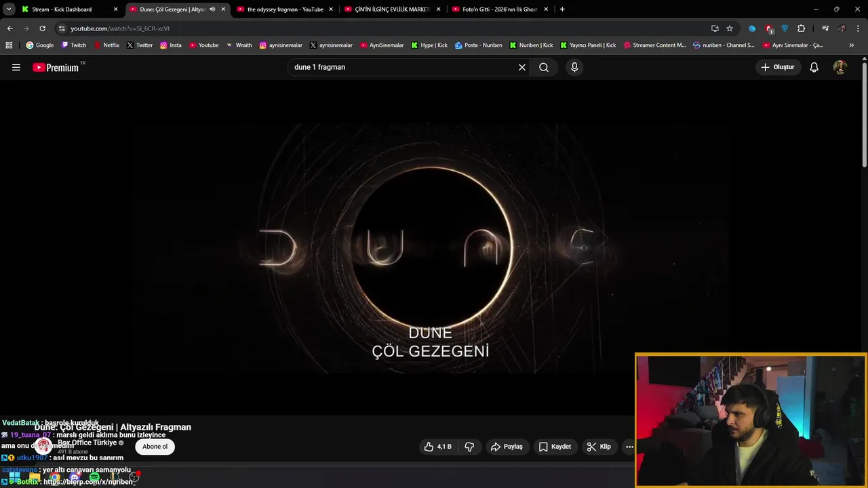868x488 pixels.
Task: Open the Yayıncı Paneli | Kick bookmark
Action: pyautogui.click(x=588, y=45)
